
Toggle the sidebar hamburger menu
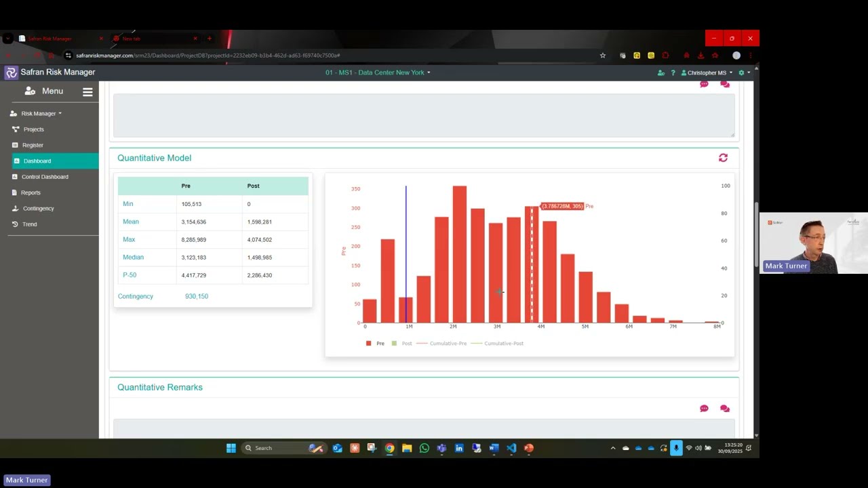(x=87, y=92)
